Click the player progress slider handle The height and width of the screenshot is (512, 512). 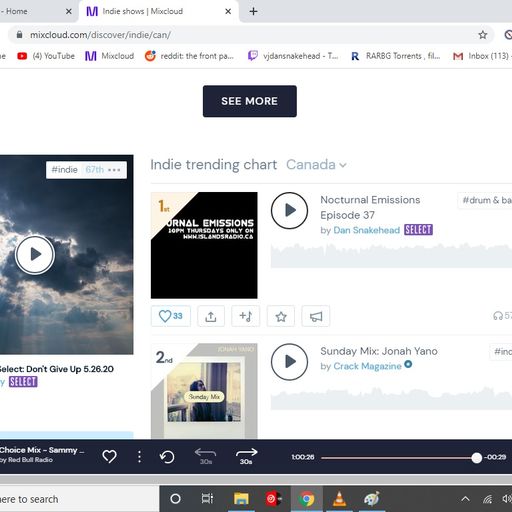(477, 458)
